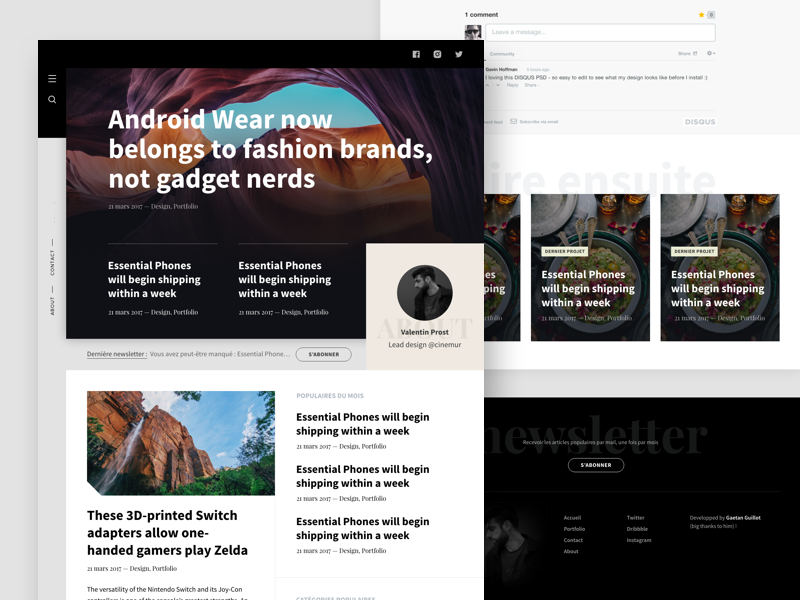The width and height of the screenshot is (800, 600).
Task: Open the waterfall cliff article image
Action: click(x=181, y=443)
